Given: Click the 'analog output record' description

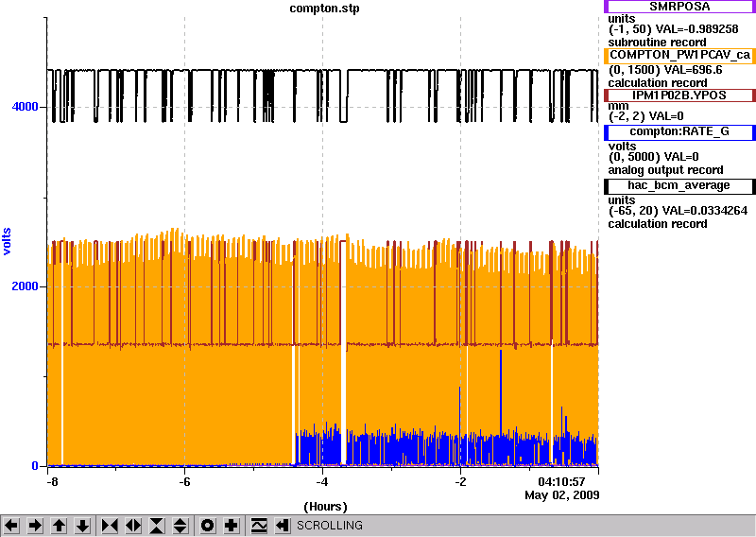Looking at the screenshot, I should pyautogui.click(x=666, y=170).
